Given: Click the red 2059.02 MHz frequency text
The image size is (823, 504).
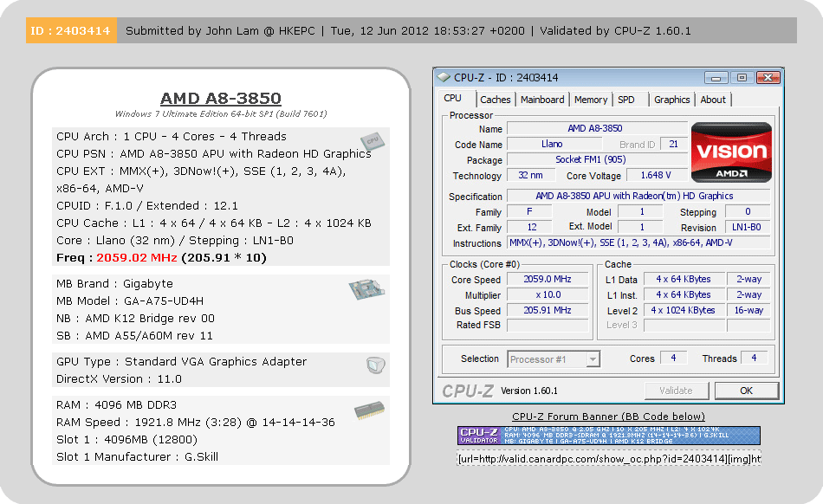Looking at the screenshot, I should coord(137,257).
